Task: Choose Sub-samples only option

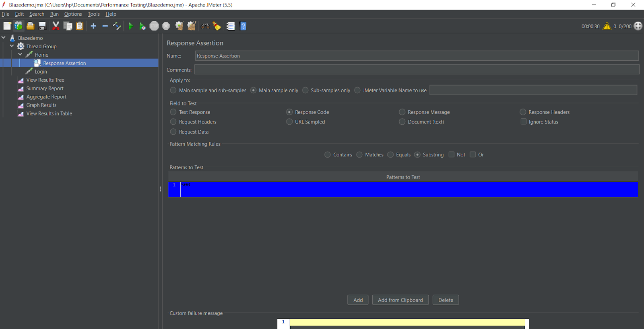Action: (305, 90)
